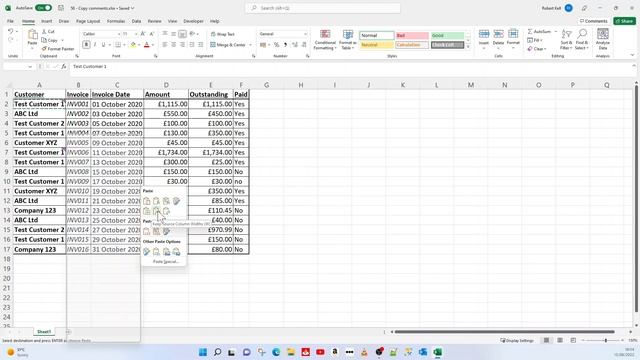Select the Transpose paste icon
640x360 pixels.
pos(166,211)
